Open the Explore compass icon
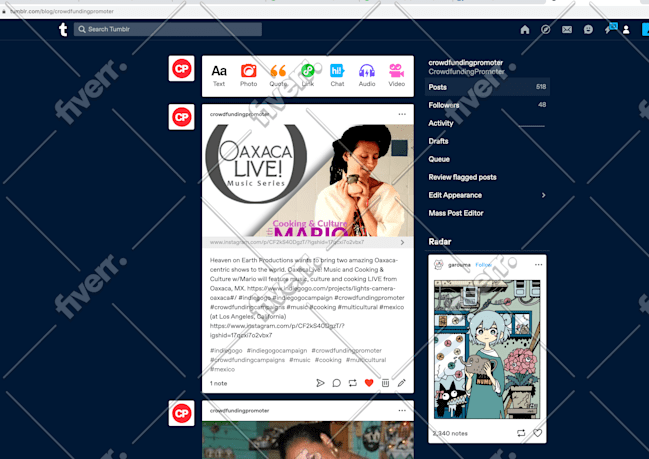The width and height of the screenshot is (649, 459). coord(546,29)
